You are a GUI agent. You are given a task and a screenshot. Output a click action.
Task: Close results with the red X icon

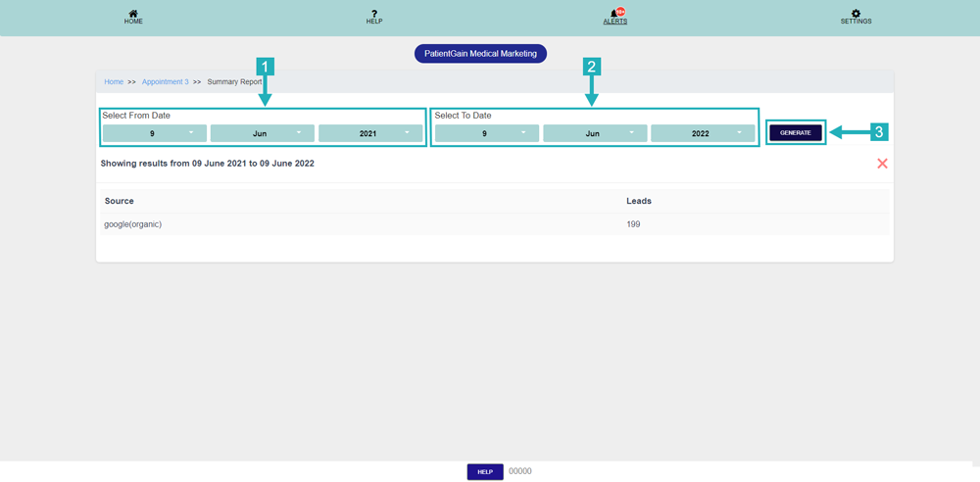883,164
